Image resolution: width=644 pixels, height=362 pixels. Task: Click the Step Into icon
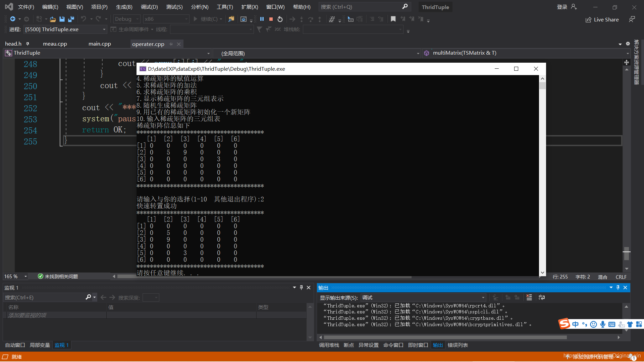pos(302,19)
